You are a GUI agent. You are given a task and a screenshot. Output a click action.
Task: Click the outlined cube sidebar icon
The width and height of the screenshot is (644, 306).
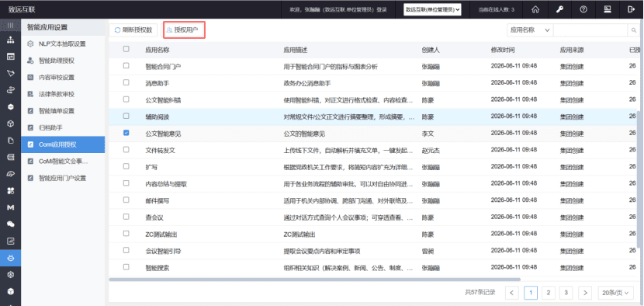pos(11,123)
